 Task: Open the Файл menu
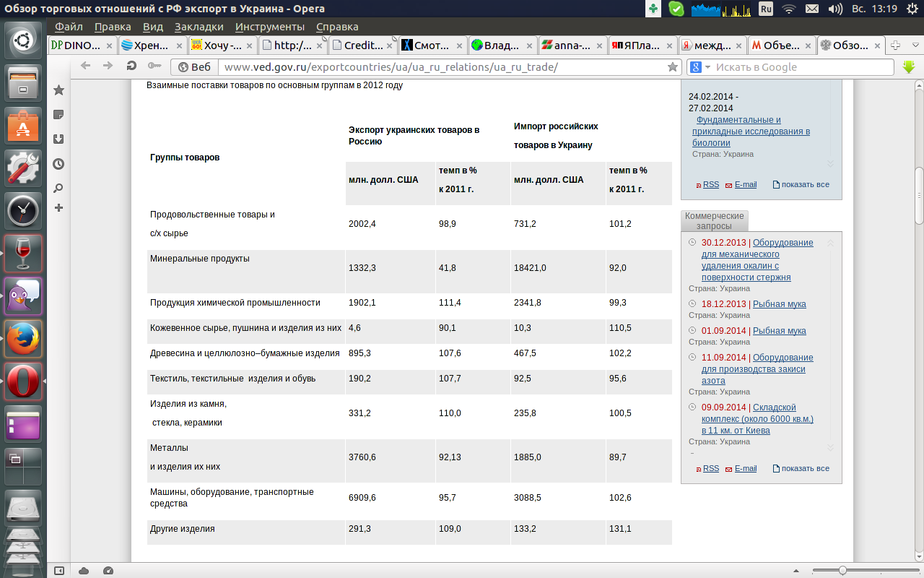click(x=69, y=27)
